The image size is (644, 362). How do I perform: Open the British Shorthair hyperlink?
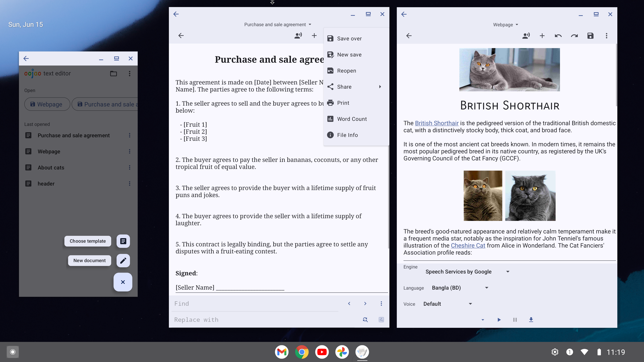point(437,123)
